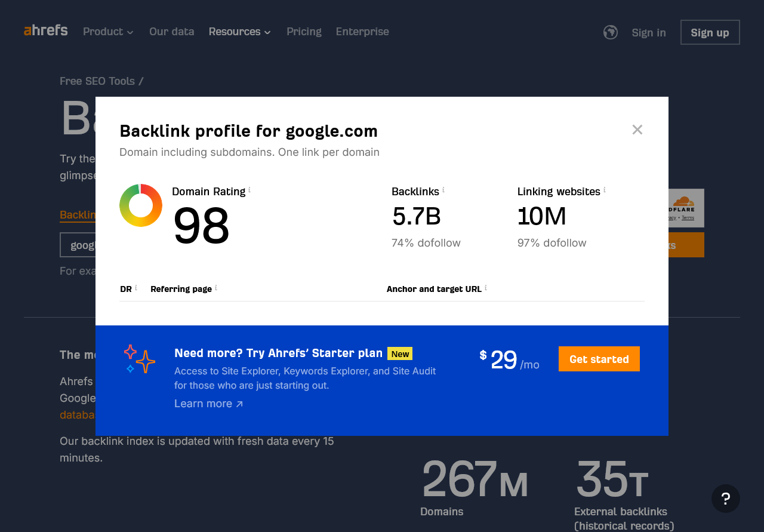Click the Our data menu item

click(x=172, y=32)
